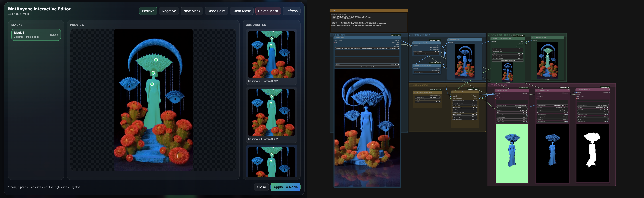The width and height of the screenshot is (644, 198).
Task: Collapse MatAnyone Slice Frames node header dot
Action: [x=413, y=43]
